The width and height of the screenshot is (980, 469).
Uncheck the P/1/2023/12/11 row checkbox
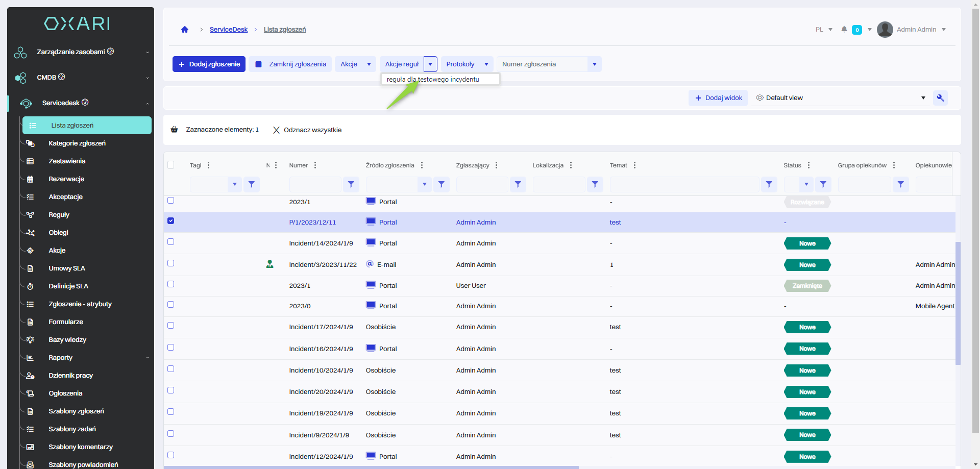click(x=171, y=221)
